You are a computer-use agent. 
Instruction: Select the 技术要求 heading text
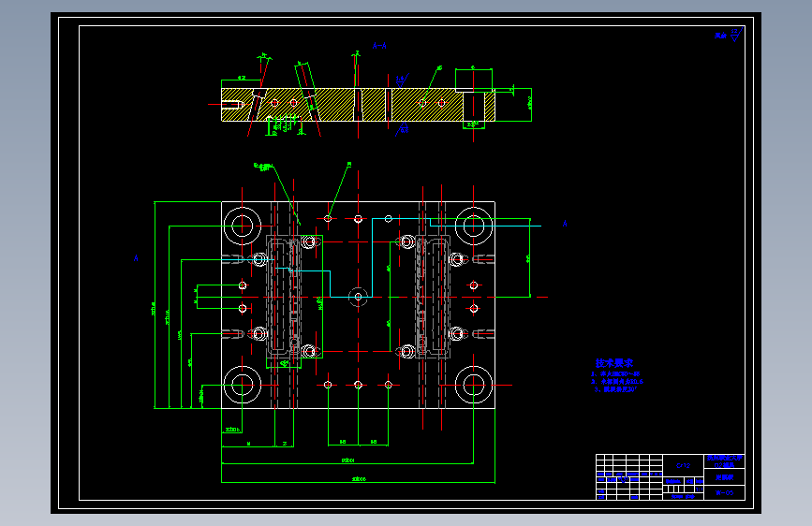613,363
